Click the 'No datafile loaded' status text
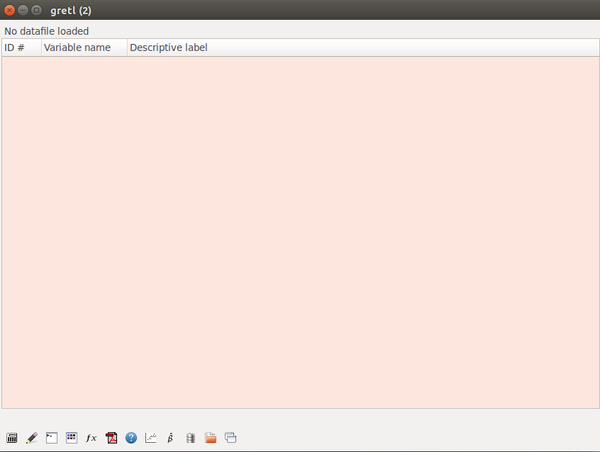The width and height of the screenshot is (600, 452). tap(46, 31)
